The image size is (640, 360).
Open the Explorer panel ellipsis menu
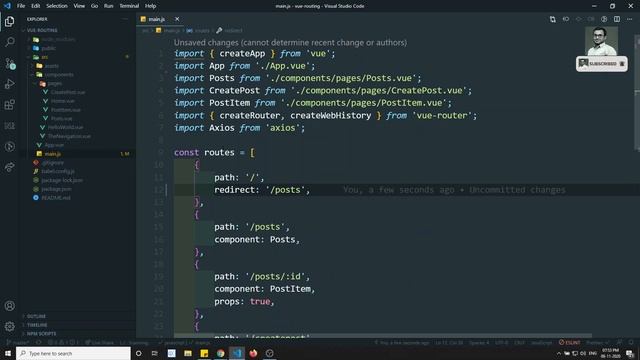pyautogui.click(x=124, y=19)
